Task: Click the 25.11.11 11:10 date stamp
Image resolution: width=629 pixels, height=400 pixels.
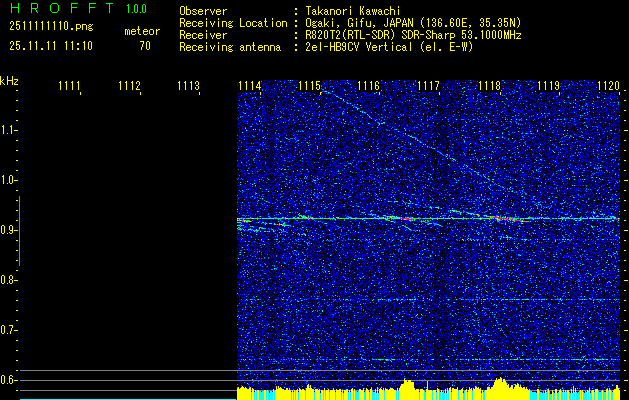Action: pyautogui.click(x=50, y=45)
